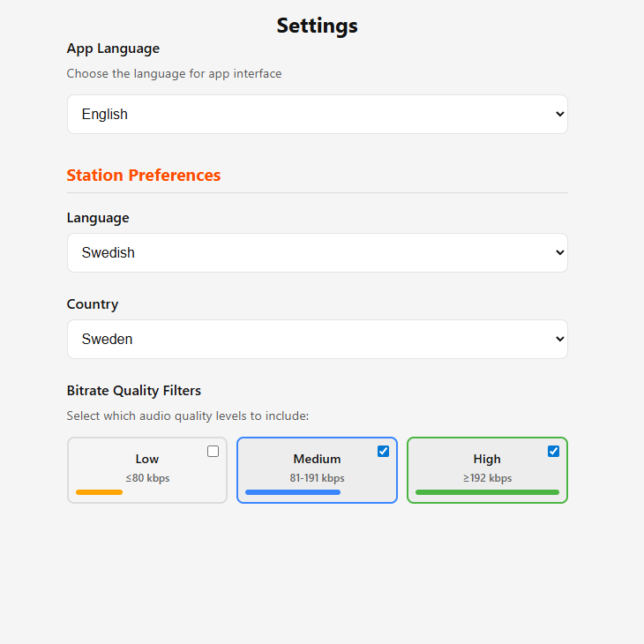Image resolution: width=644 pixels, height=644 pixels.
Task: Uncheck the Medium bitrate checkbox
Action: pyautogui.click(x=383, y=452)
